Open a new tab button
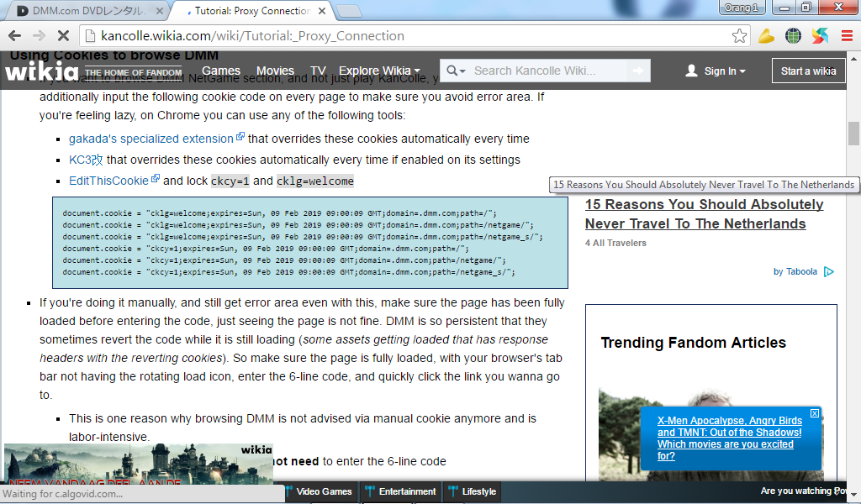861x504 pixels. click(348, 11)
